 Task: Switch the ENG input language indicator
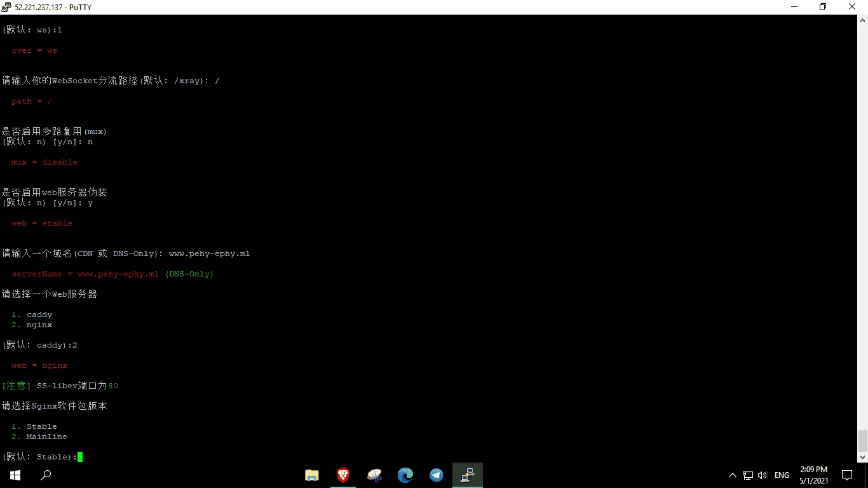tap(782, 475)
